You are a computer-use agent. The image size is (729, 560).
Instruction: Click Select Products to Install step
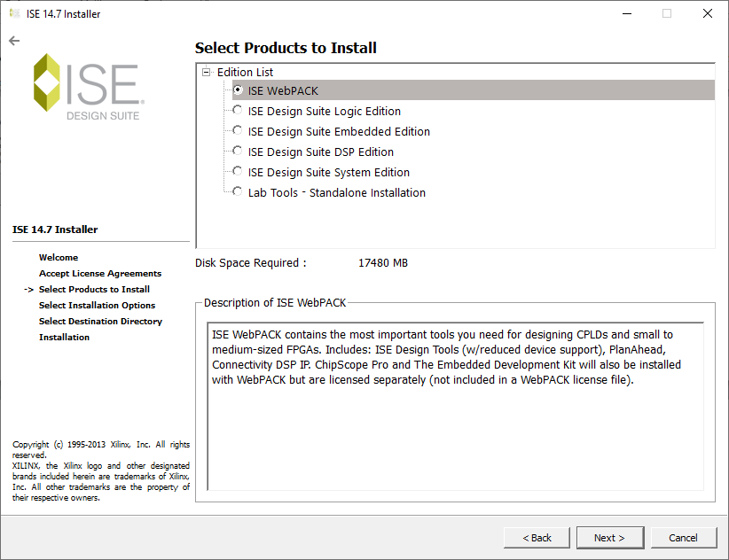coord(94,289)
